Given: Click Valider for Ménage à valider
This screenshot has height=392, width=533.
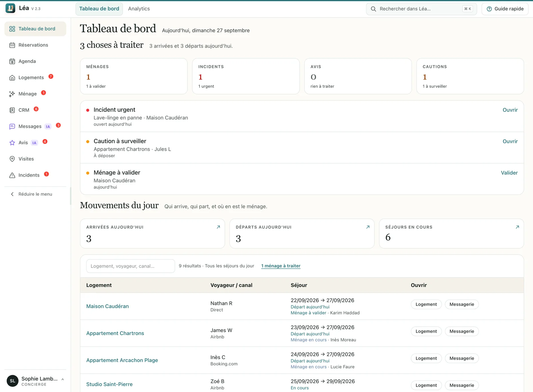Looking at the screenshot, I should (509, 173).
